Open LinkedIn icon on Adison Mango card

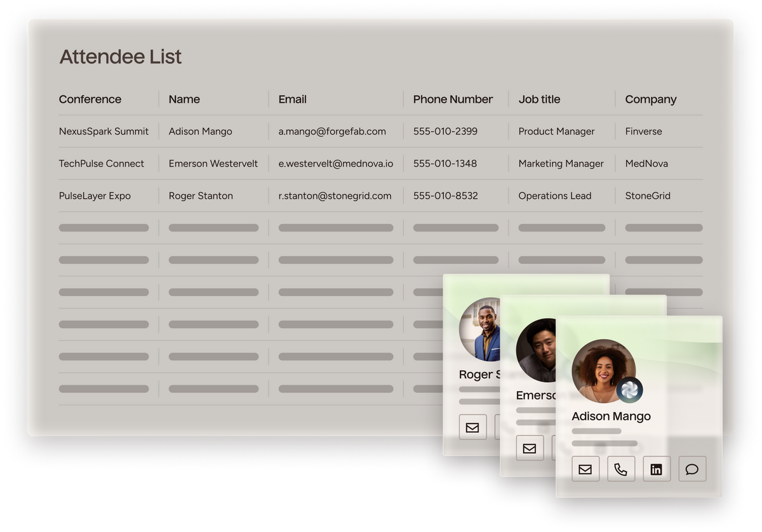[x=657, y=470]
